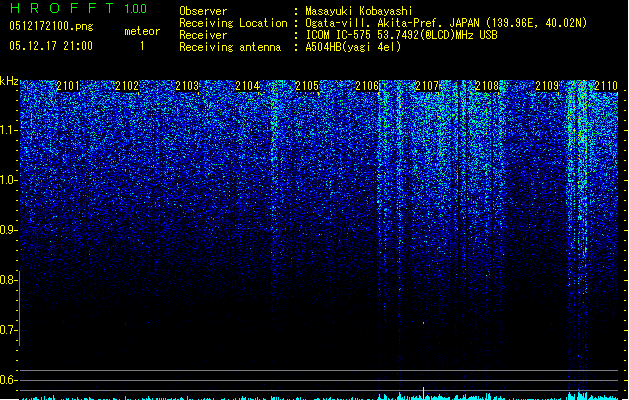Click the kHz axis unit label
The height and width of the screenshot is (400, 629).
9,81
